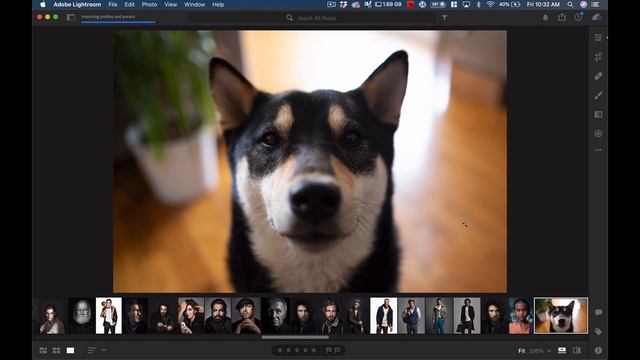This screenshot has height=360, width=640.
Task: Select the Crop and Rotate tool
Action: (598, 57)
